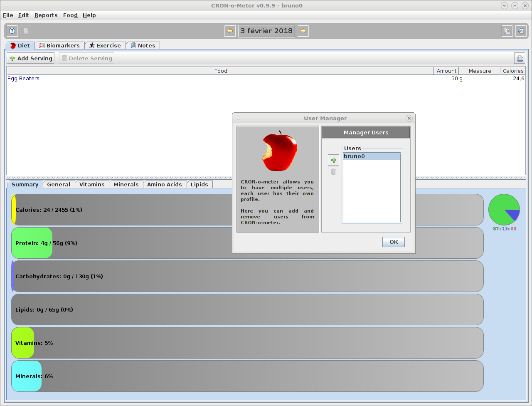The height and width of the screenshot is (406, 532).
Task: Switch to the Diet tab
Action: coord(20,45)
